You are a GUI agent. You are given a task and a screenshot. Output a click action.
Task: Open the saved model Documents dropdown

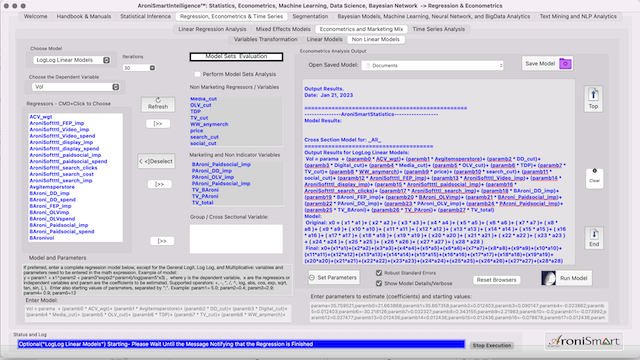tap(433, 65)
